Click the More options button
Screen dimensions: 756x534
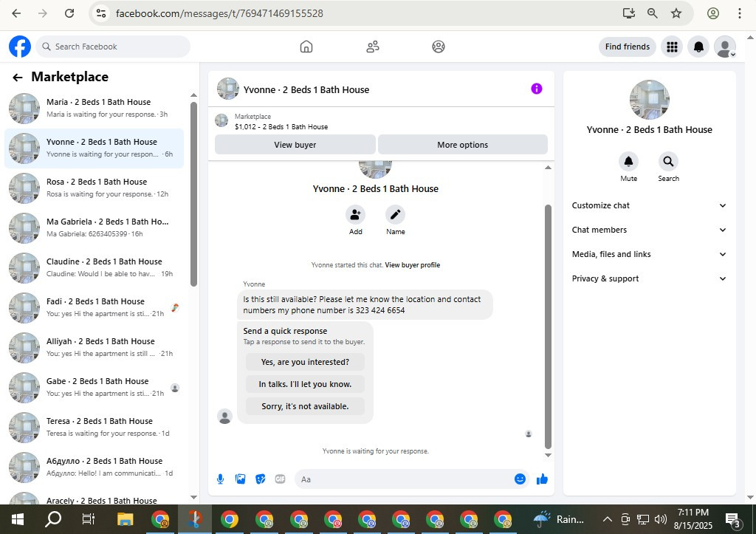click(x=462, y=145)
